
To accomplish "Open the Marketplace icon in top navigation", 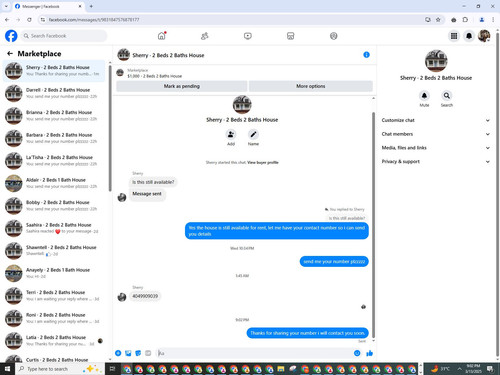I will 290,36.
